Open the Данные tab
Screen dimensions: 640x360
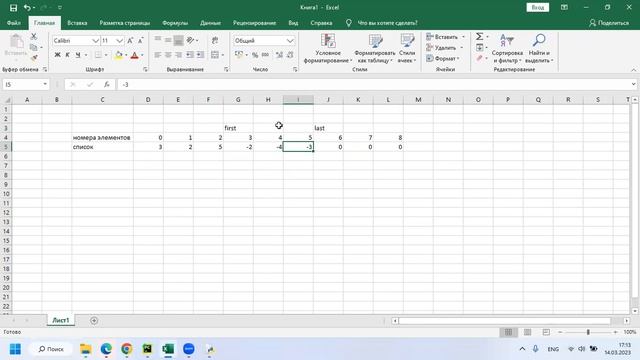click(x=210, y=23)
